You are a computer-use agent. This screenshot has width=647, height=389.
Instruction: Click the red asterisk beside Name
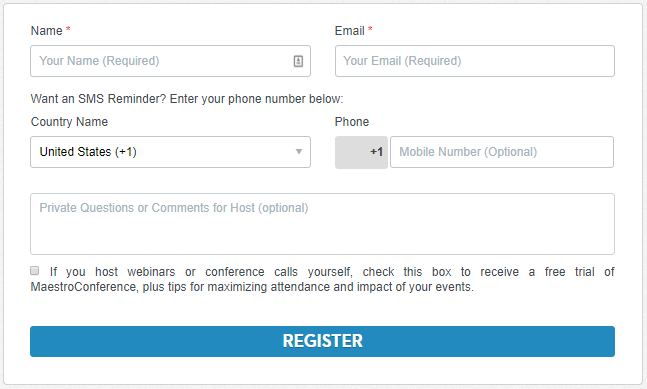pos(68,29)
